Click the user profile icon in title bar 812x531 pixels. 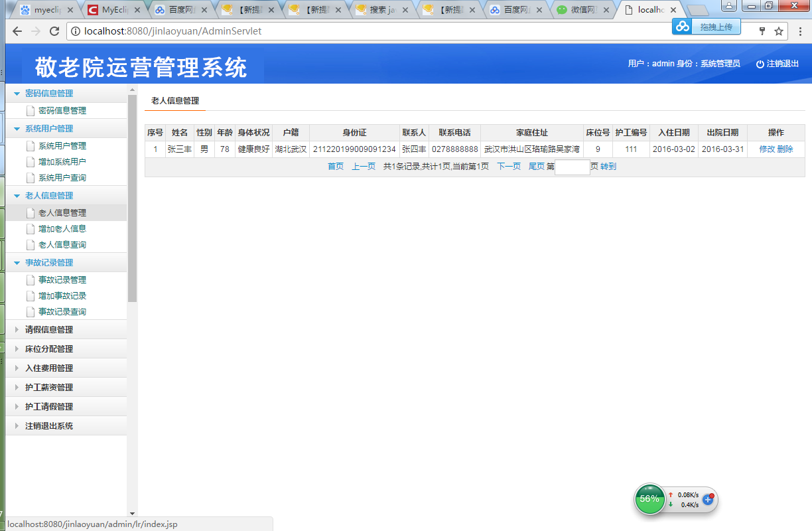[728, 5]
